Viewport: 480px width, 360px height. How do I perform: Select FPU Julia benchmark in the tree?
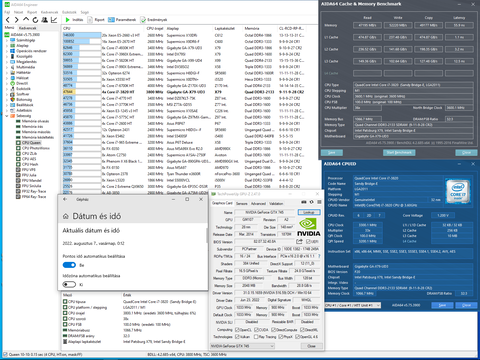pyautogui.click(x=26, y=175)
